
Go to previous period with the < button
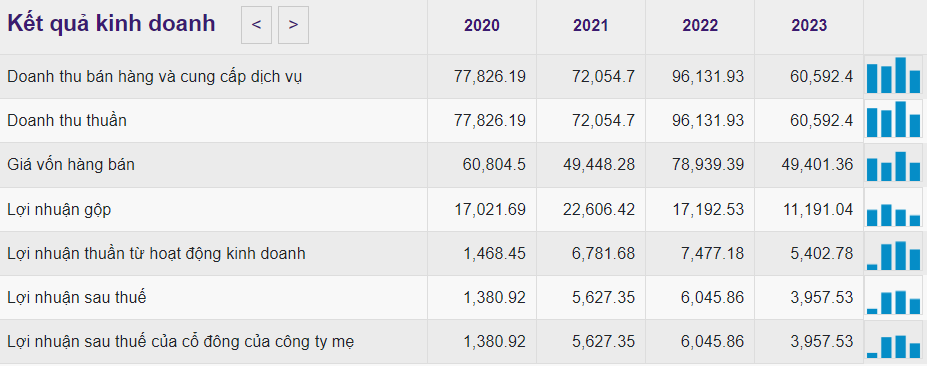tap(256, 25)
